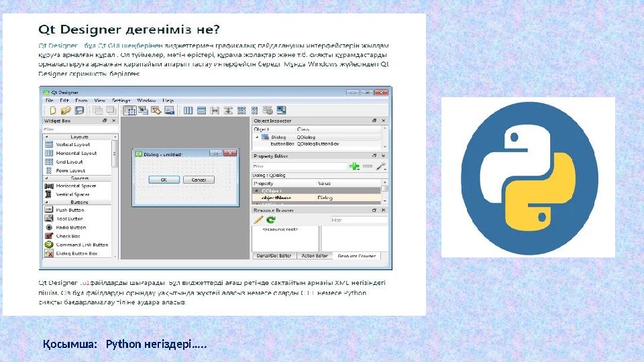Screen dimensions: 644x362
Task: Click Lay Out in a Grid icon
Action: tap(241, 111)
